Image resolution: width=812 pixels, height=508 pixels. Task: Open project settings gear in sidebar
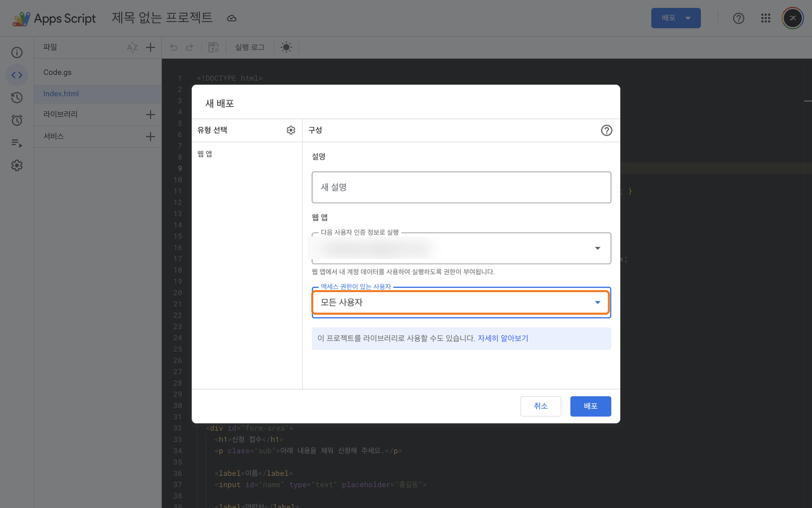(x=17, y=166)
